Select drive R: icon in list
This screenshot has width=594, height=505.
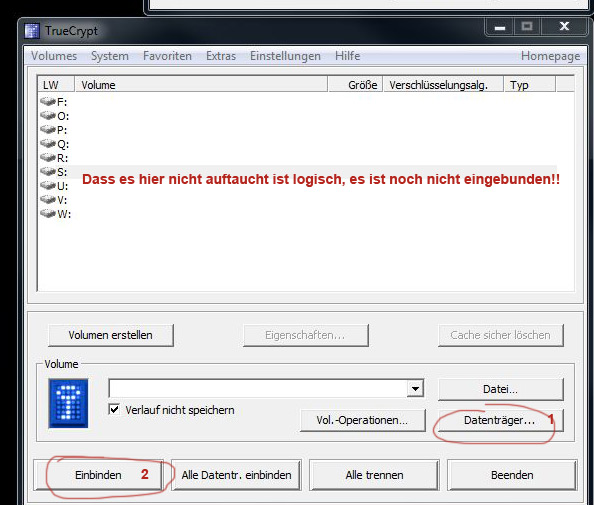pos(48,158)
